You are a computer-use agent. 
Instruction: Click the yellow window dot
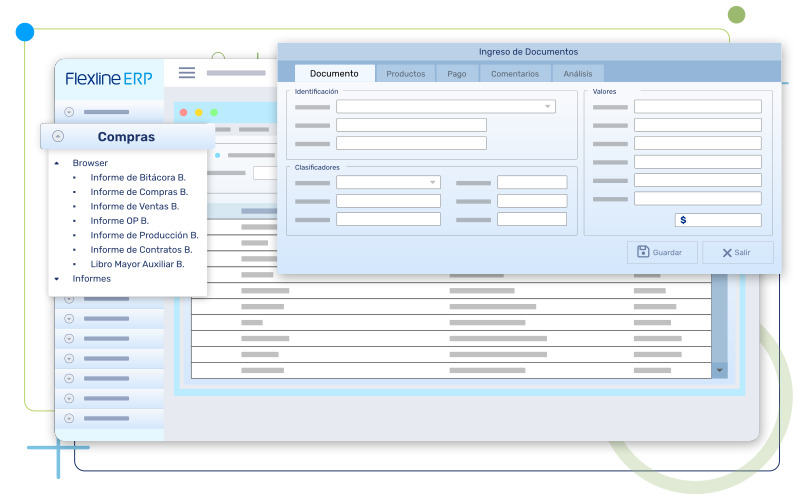pos(198,113)
